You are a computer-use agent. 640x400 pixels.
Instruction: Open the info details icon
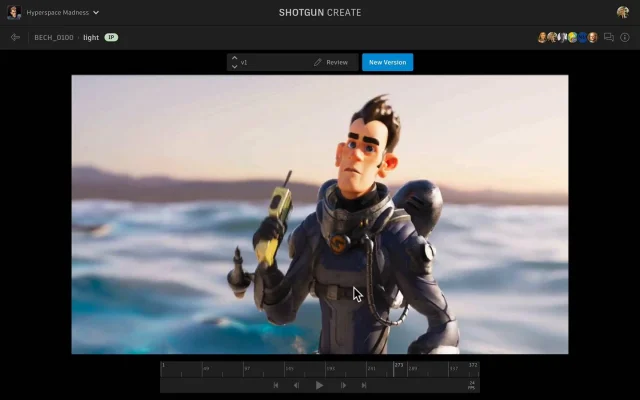(x=624, y=38)
